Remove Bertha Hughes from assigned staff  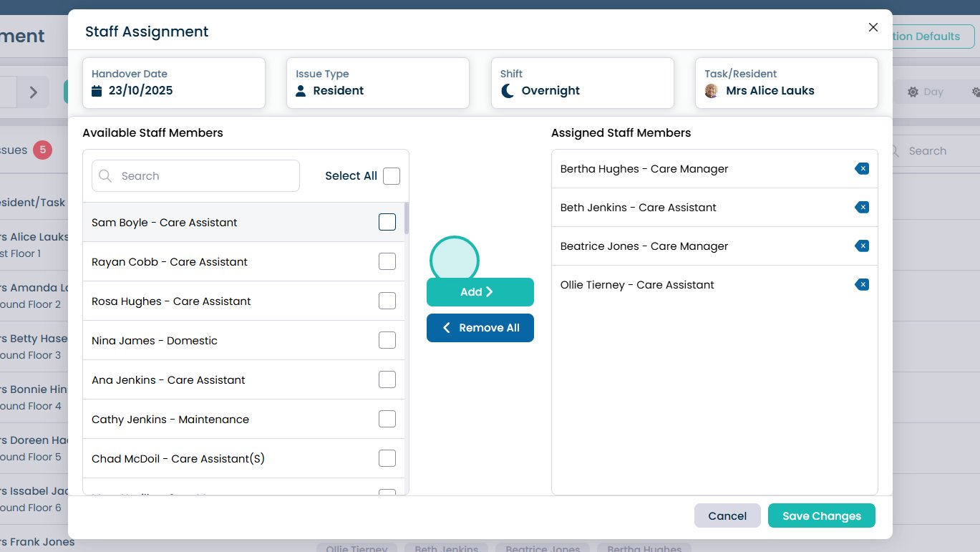862,169
